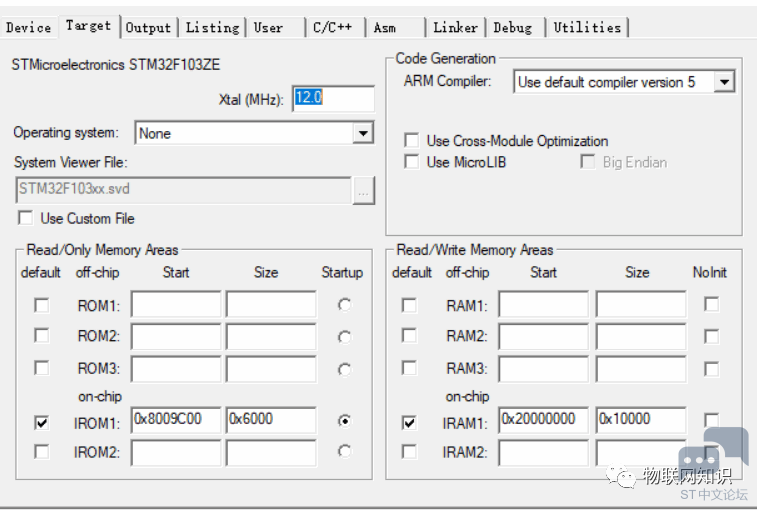The image size is (757, 510).
Task: Enable Use Custom File checkbox
Action: tap(26, 218)
